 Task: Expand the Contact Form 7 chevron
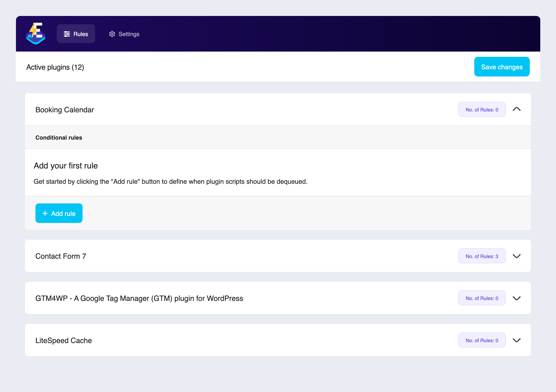click(516, 256)
